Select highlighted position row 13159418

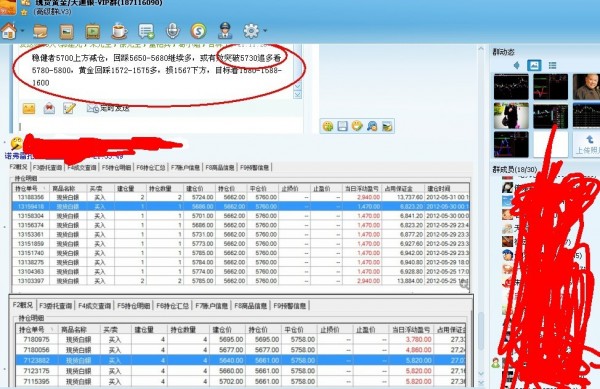pos(241,207)
